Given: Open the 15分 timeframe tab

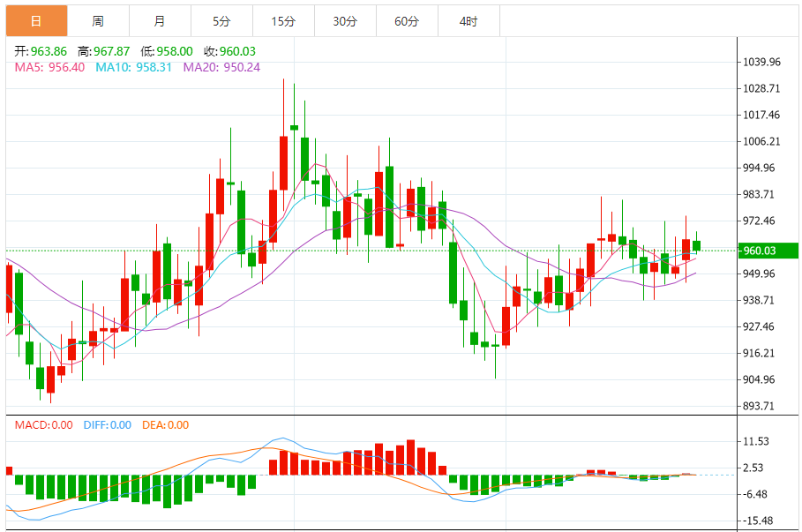Looking at the screenshot, I should point(284,21).
